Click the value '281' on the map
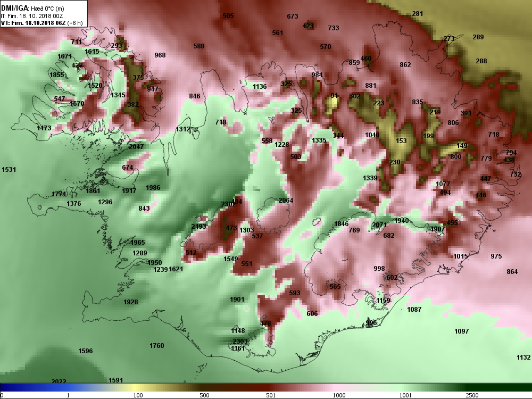 pos(417,14)
